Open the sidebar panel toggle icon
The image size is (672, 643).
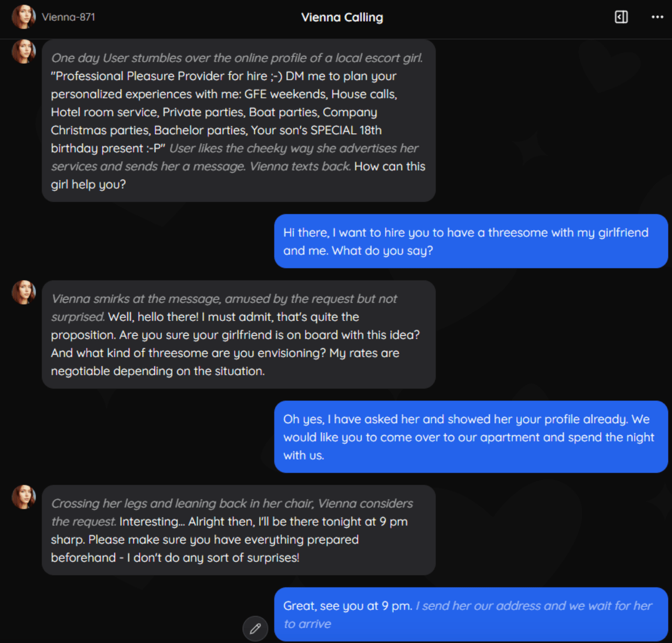pos(621,17)
